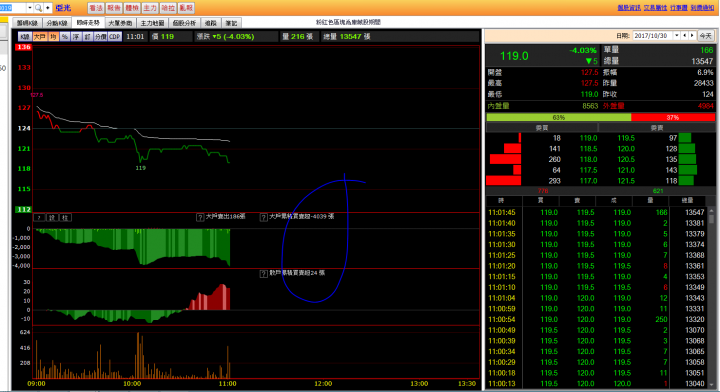
Task: Click the 121.5 ask price in order book
Action: [626, 181]
